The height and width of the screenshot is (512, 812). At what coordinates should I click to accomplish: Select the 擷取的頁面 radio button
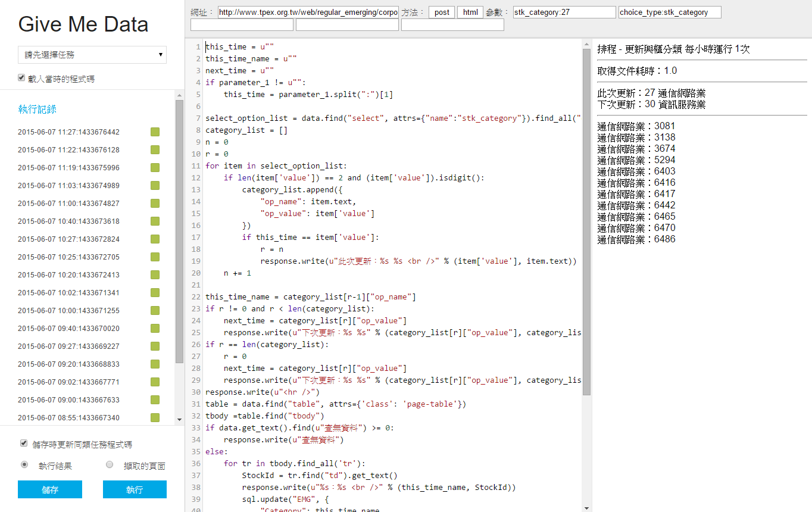pos(110,465)
